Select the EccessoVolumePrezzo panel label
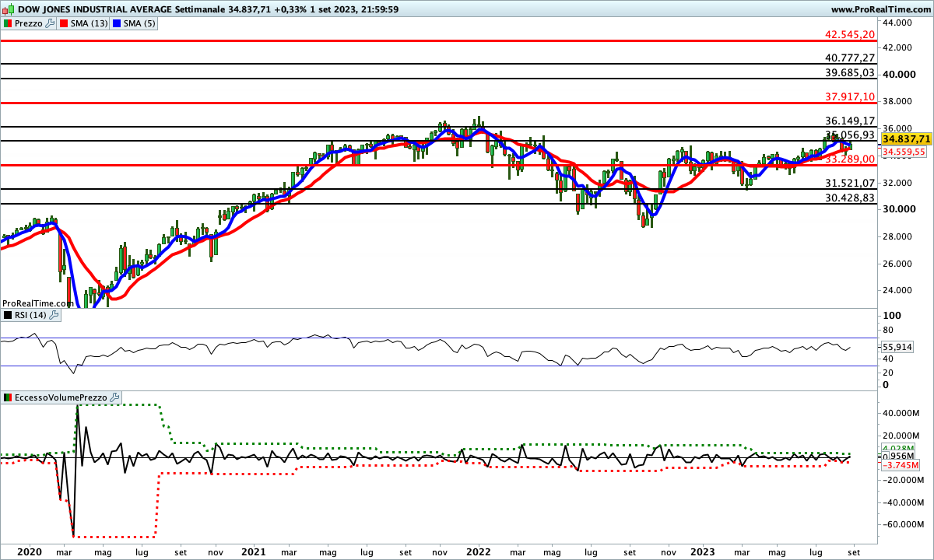 point(61,397)
